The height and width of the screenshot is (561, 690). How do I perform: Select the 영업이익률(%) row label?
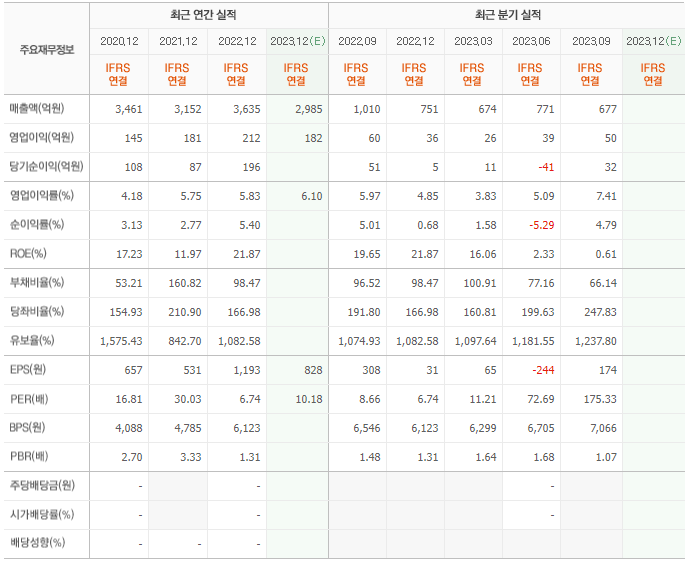[x=41, y=195]
